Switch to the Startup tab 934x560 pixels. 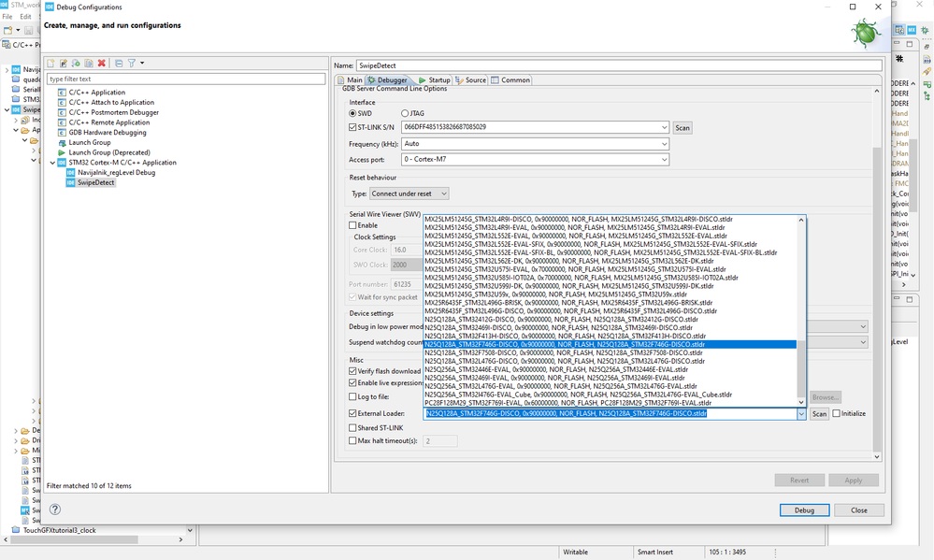(435, 79)
